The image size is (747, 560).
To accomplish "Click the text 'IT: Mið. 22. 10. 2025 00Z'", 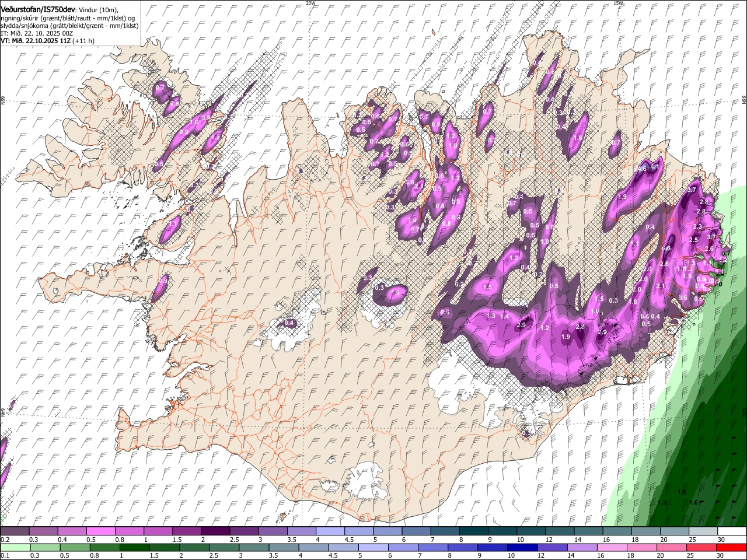I will pyautogui.click(x=37, y=33).
